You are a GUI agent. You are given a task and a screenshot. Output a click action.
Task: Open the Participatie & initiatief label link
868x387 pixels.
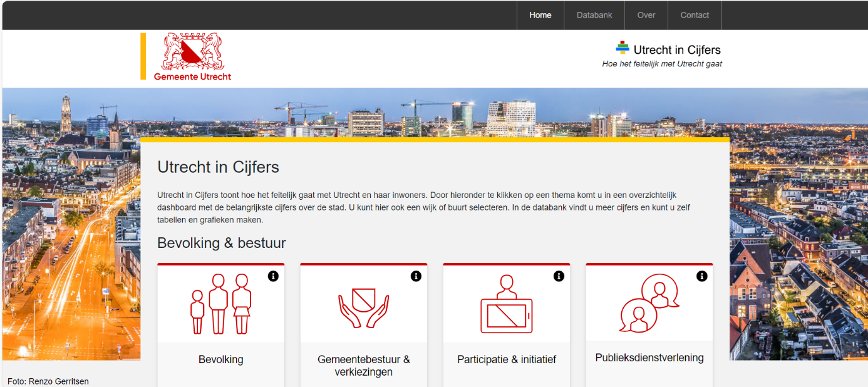pyautogui.click(x=506, y=359)
